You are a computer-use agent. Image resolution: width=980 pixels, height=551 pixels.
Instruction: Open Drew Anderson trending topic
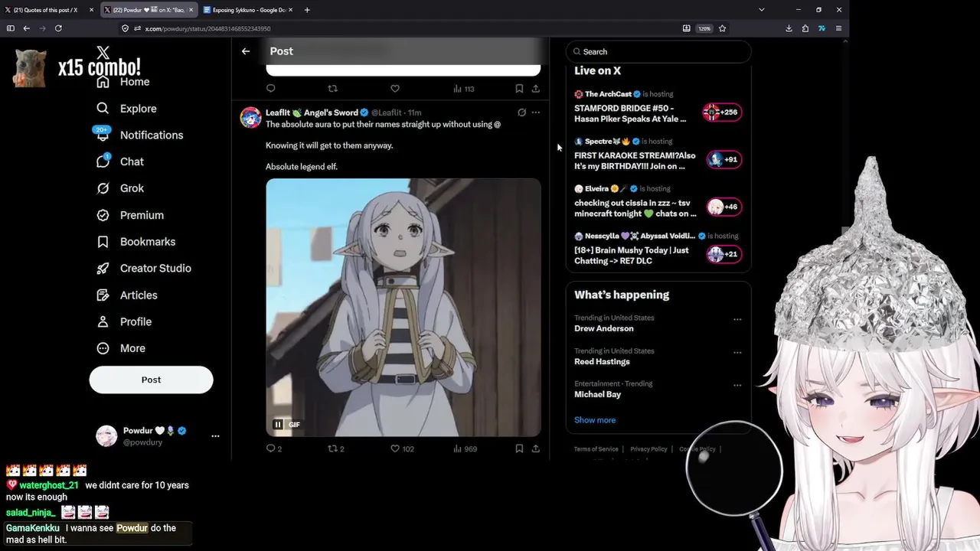(x=604, y=328)
